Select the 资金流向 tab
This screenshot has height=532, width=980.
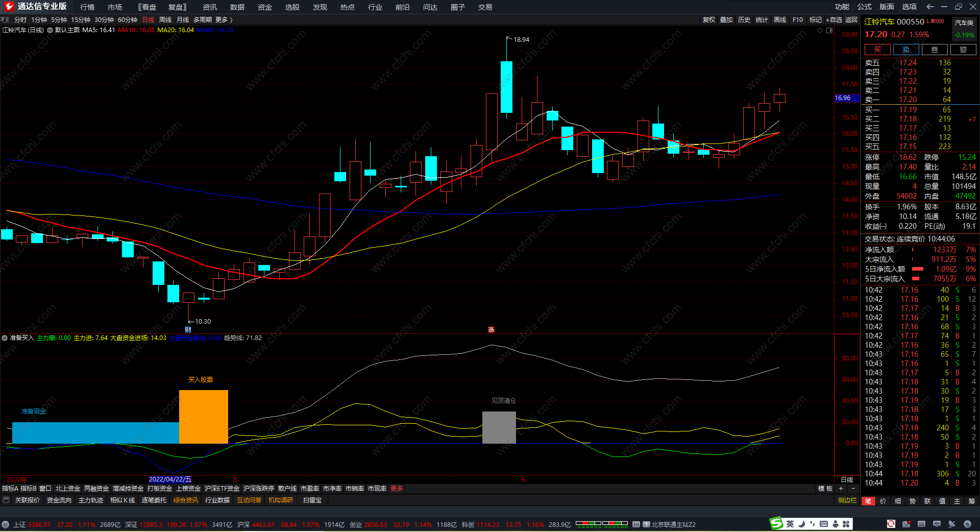(59, 500)
